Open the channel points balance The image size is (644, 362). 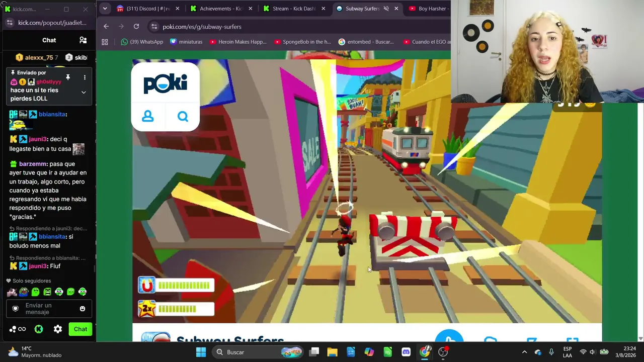pos(17,329)
